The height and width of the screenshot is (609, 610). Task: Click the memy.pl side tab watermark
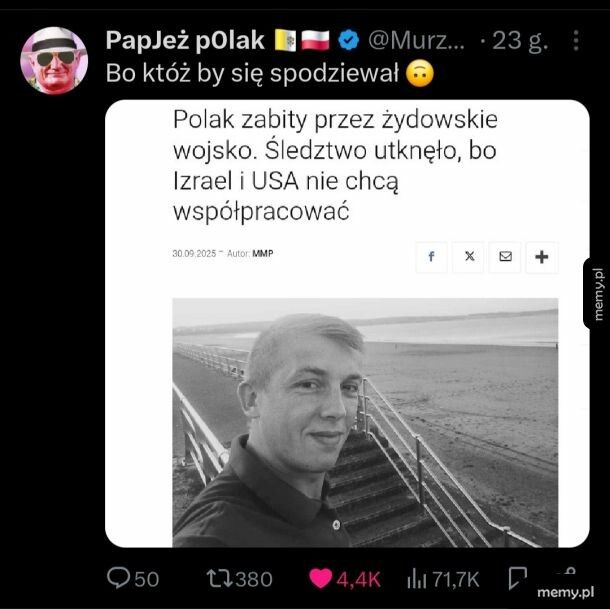[x=598, y=294]
